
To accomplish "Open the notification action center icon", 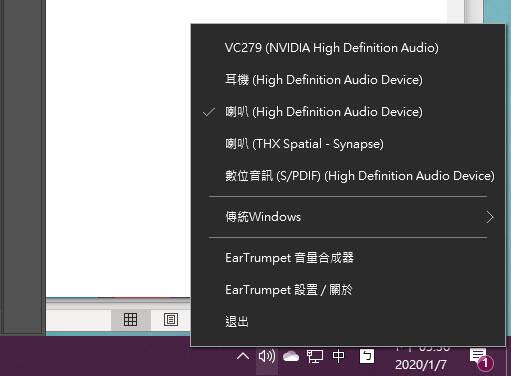I will [480, 358].
